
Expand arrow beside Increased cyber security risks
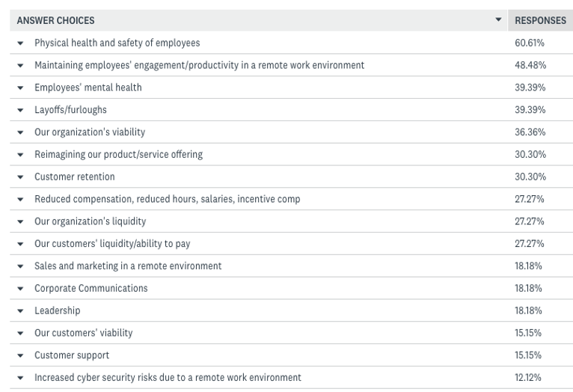pos(20,379)
